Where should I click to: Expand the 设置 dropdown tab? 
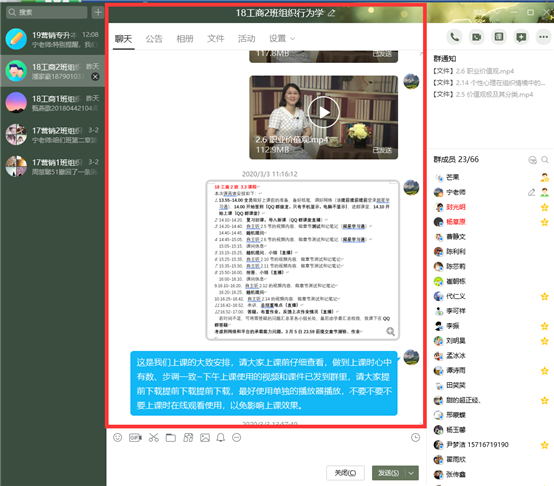coord(282,38)
